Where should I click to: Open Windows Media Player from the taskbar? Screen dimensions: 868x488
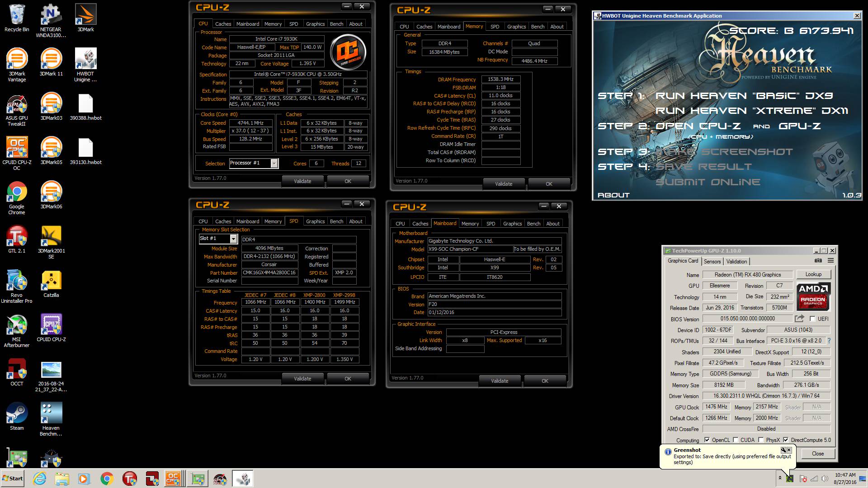(84, 479)
